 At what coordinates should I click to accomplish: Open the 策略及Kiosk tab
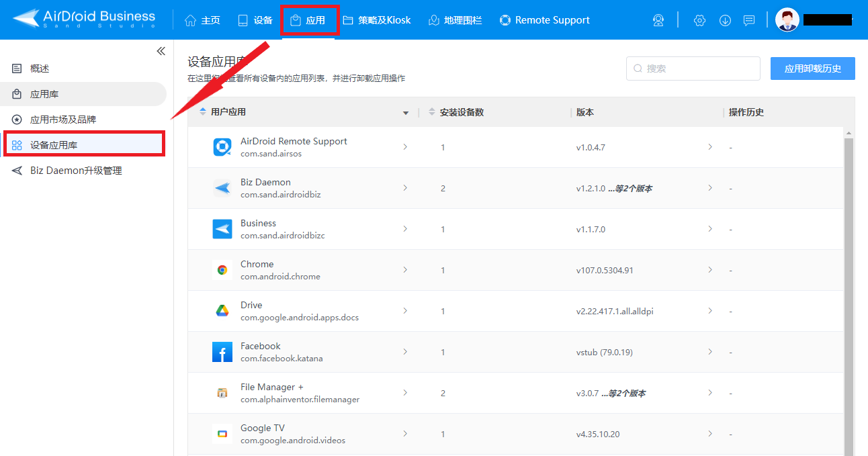pos(376,20)
